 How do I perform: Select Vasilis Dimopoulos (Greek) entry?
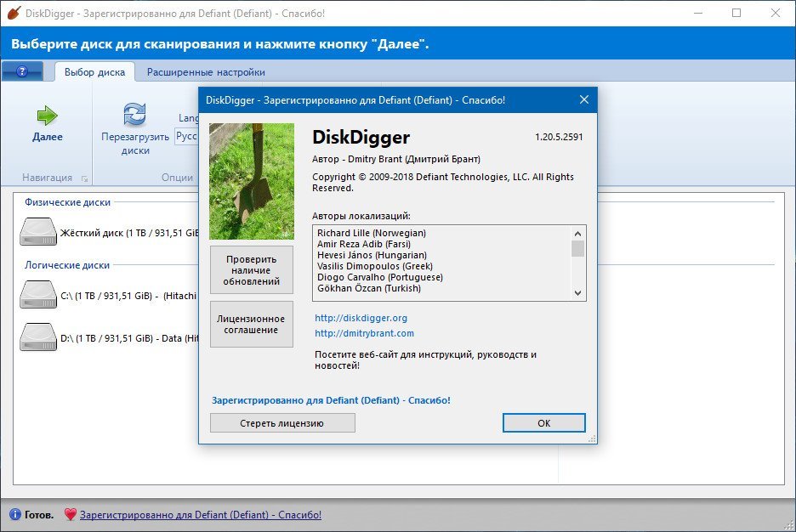[375, 266]
